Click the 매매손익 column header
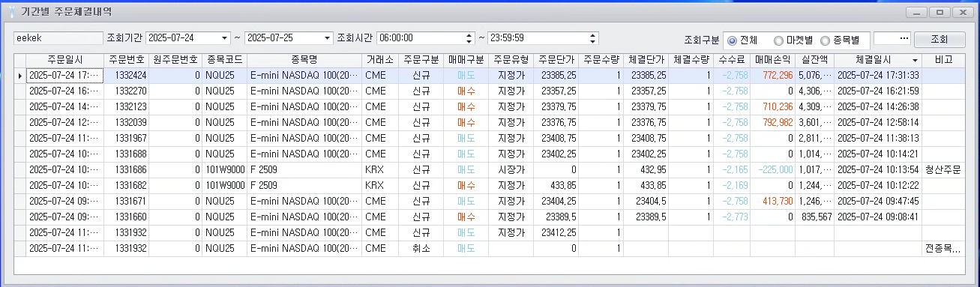 pyautogui.click(x=773, y=60)
